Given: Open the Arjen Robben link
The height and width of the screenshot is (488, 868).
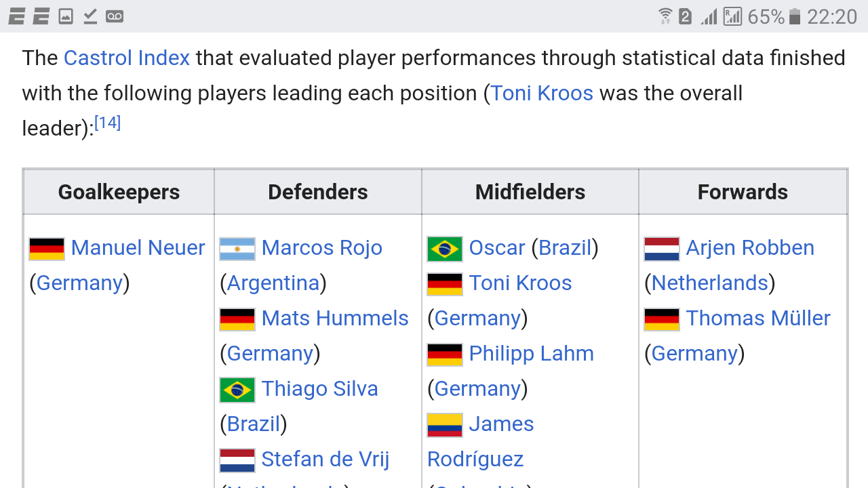Looking at the screenshot, I should (750, 248).
